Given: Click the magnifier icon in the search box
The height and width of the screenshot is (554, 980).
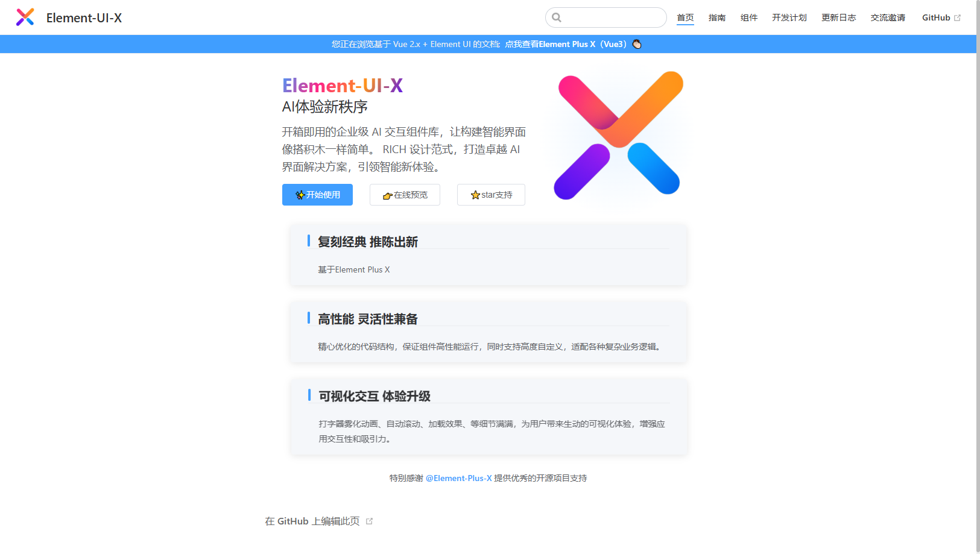Looking at the screenshot, I should [x=556, y=17].
